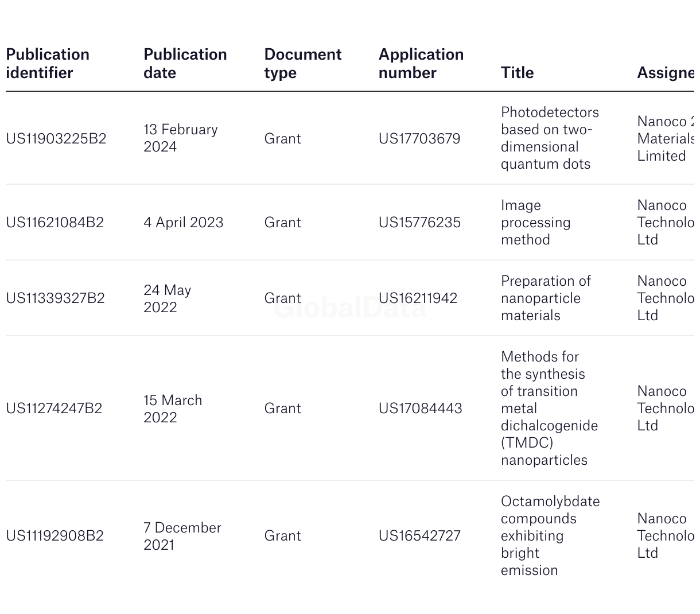
Task: Open publication US11339327B2
Action: (x=55, y=298)
